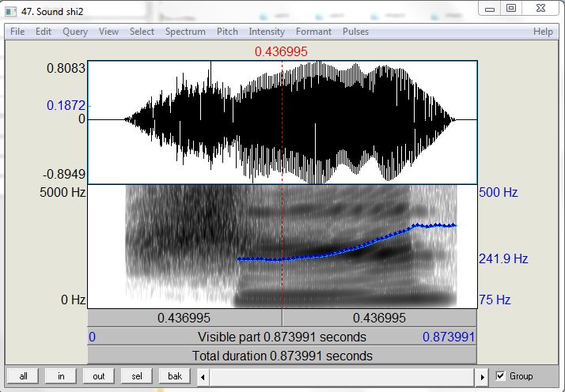565x392 pixels.
Task: Click the 0.8083 amplitude maximum label
Action: [66, 68]
